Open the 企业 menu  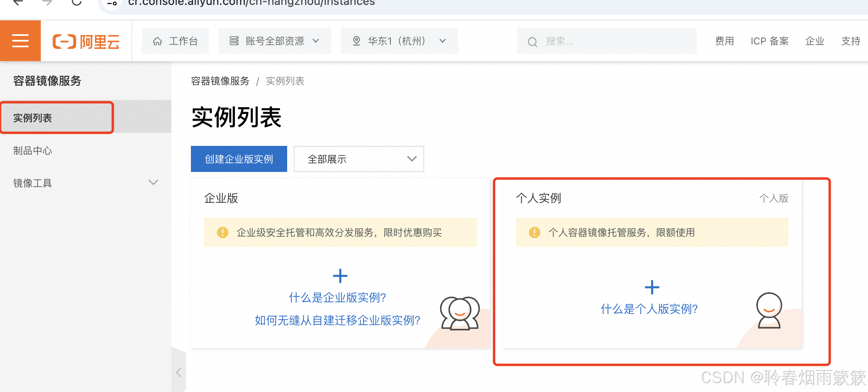(815, 41)
